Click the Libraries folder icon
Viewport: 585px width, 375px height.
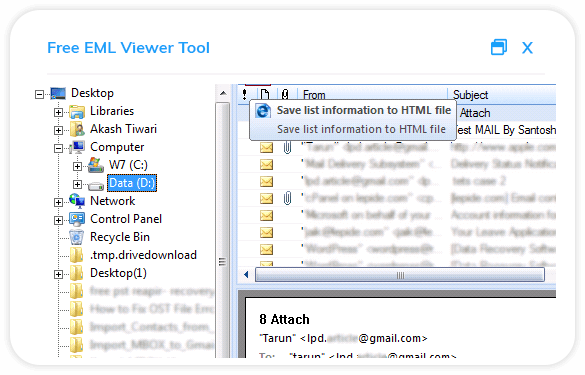click(x=77, y=112)
